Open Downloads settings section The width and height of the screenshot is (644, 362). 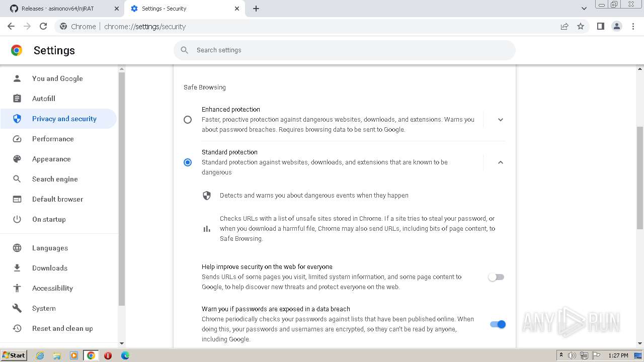(58, 268)
